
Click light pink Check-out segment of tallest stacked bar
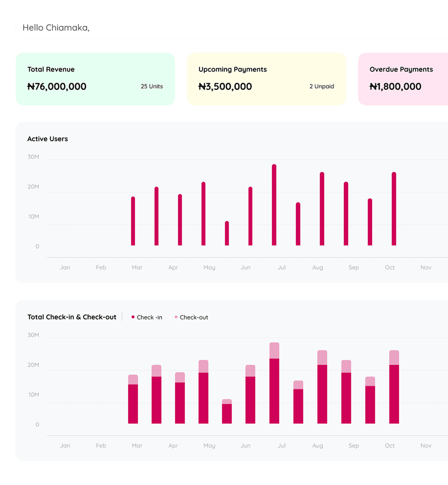click(x=274, y=350)
